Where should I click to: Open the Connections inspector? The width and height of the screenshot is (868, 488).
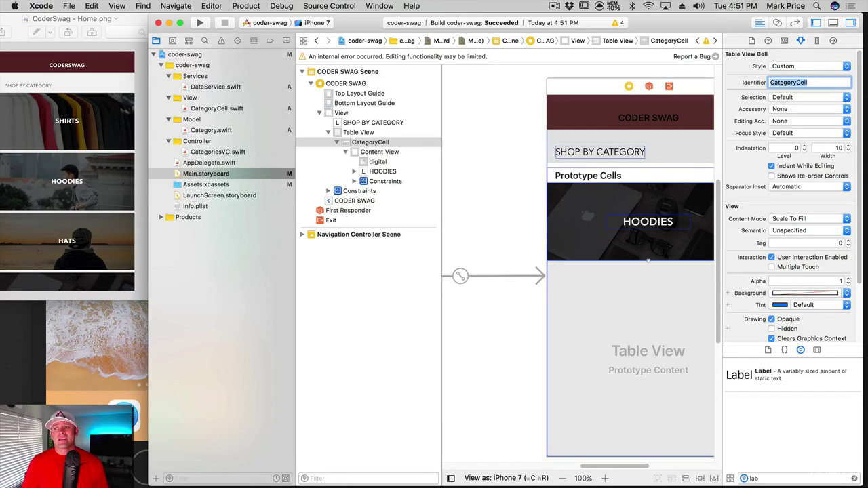(833, 41)
